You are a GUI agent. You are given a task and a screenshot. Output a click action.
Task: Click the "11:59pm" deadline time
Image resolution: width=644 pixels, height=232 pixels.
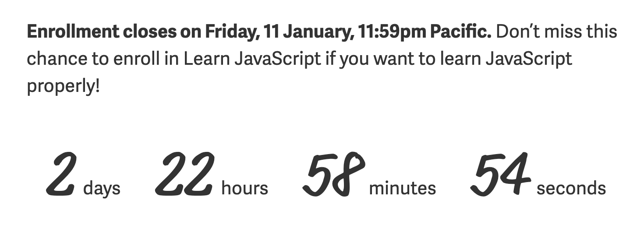click(x=391, y=32)
